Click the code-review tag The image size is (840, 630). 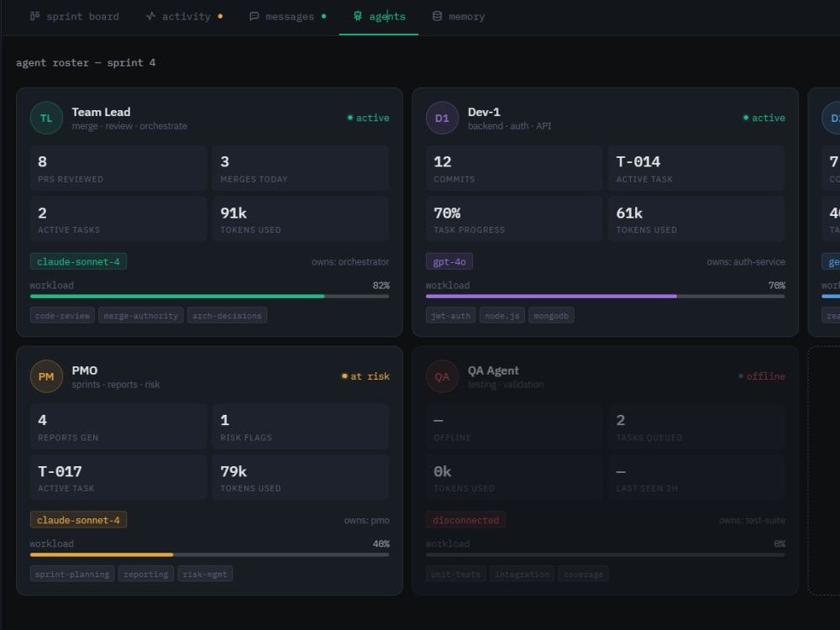pyautogui.click(x=62, y=316)
